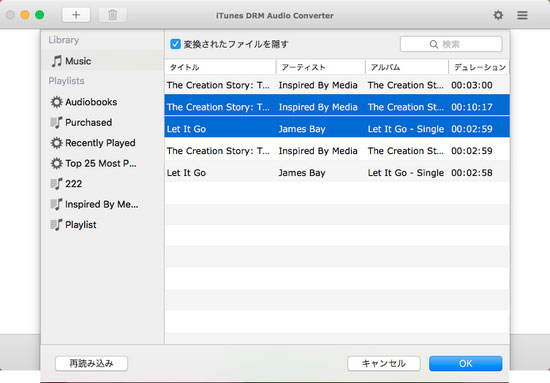This screenshot has width=550, height=383.
Task: Sort by the アーティスト column header
Action: [x=321, y=67]
